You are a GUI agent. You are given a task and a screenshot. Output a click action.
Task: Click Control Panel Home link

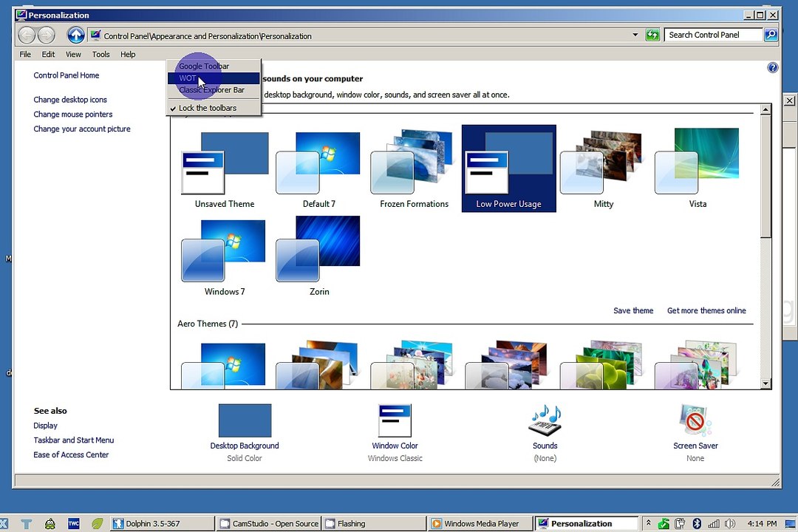pos(66,75)
